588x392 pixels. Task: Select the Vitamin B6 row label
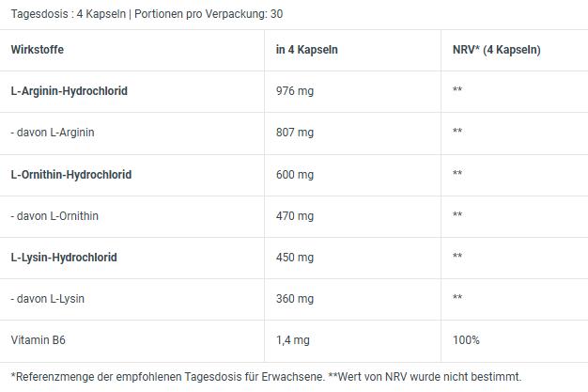click(x=38, y=339)
